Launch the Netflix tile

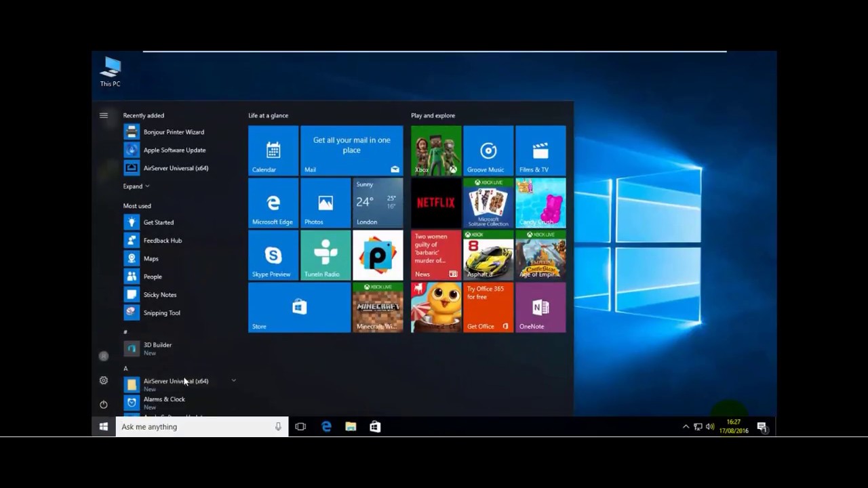point(436,203)
